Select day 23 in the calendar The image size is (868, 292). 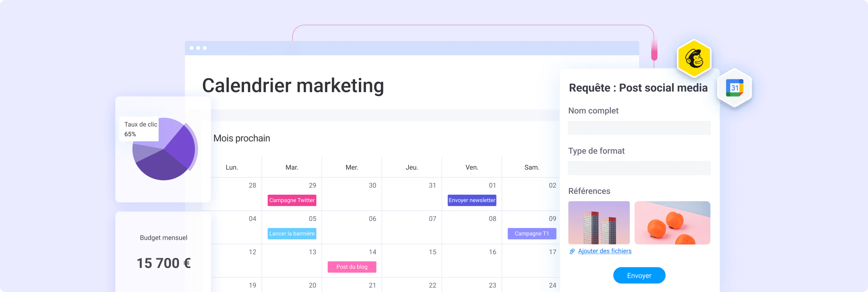click(492, 285)
